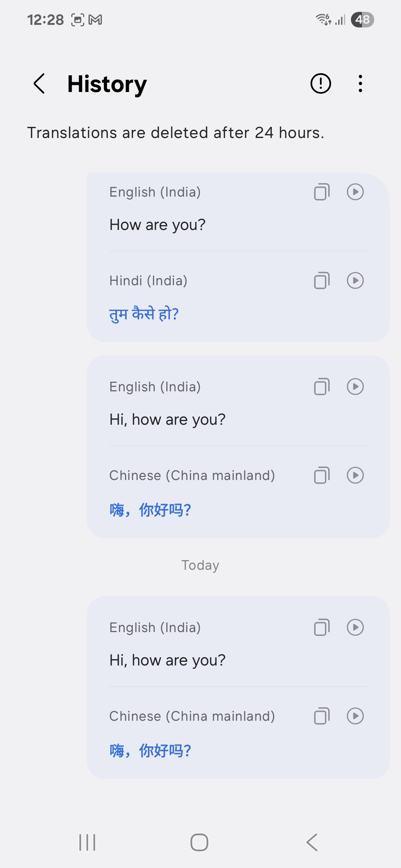The image size is (401, 868).
Task: Copy the Chinese translation below the Today label
Action: [x=322, y=716]
